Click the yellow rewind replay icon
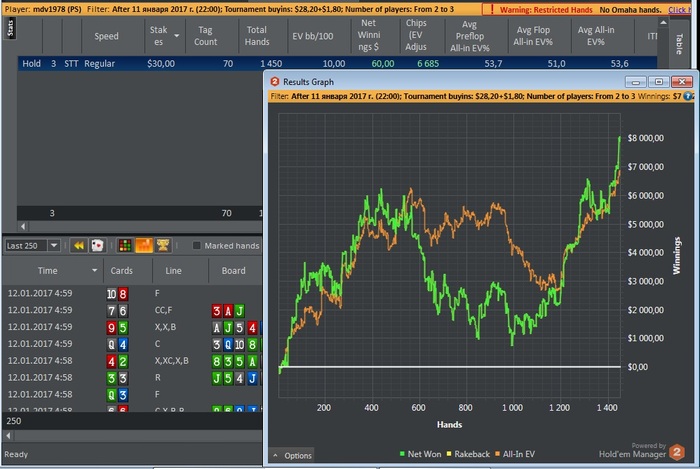The width and height of the screenshot is (700, 469). click(79, 245)
